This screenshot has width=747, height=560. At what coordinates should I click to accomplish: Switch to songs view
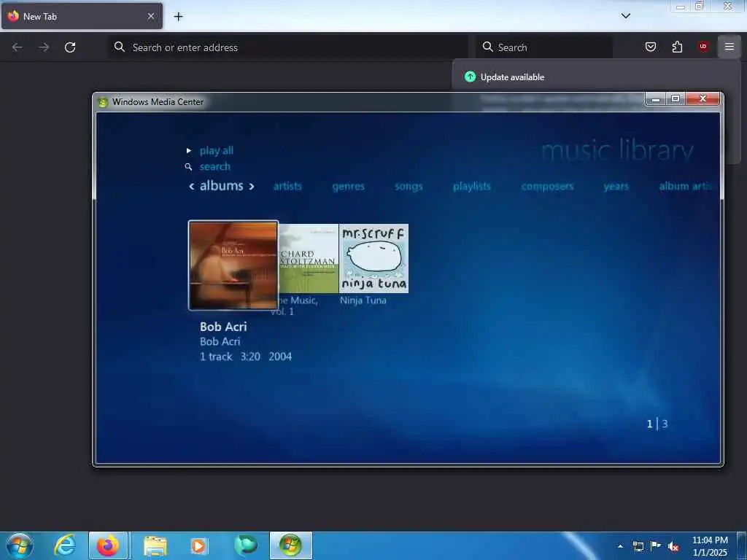409,186
